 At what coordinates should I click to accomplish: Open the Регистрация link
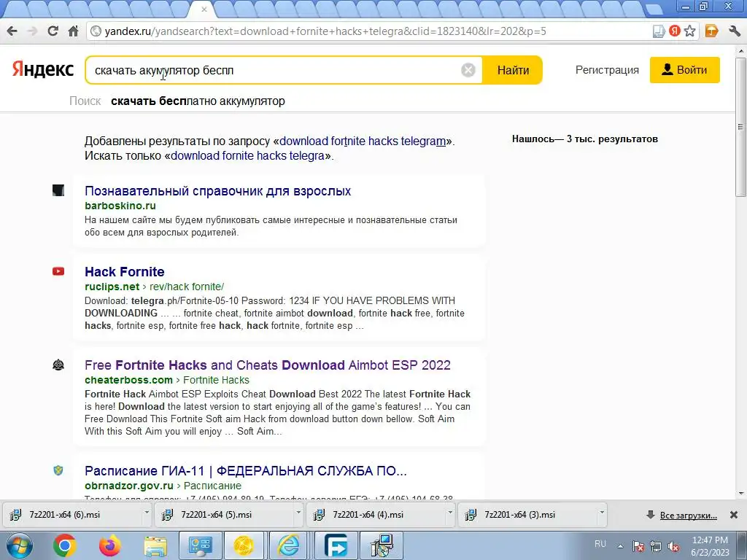[607, 70]
